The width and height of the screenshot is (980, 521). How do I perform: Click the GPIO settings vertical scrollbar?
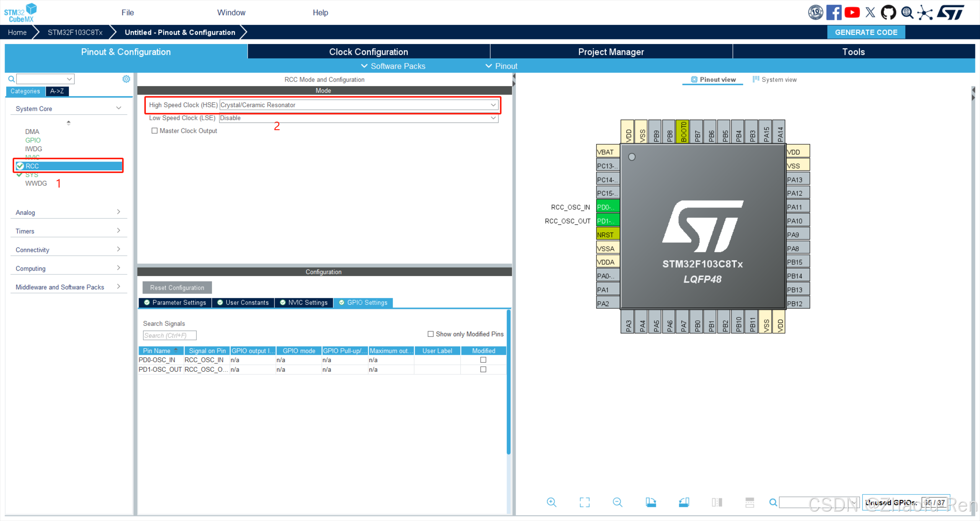pyautogui.click(x=508, y=383)
